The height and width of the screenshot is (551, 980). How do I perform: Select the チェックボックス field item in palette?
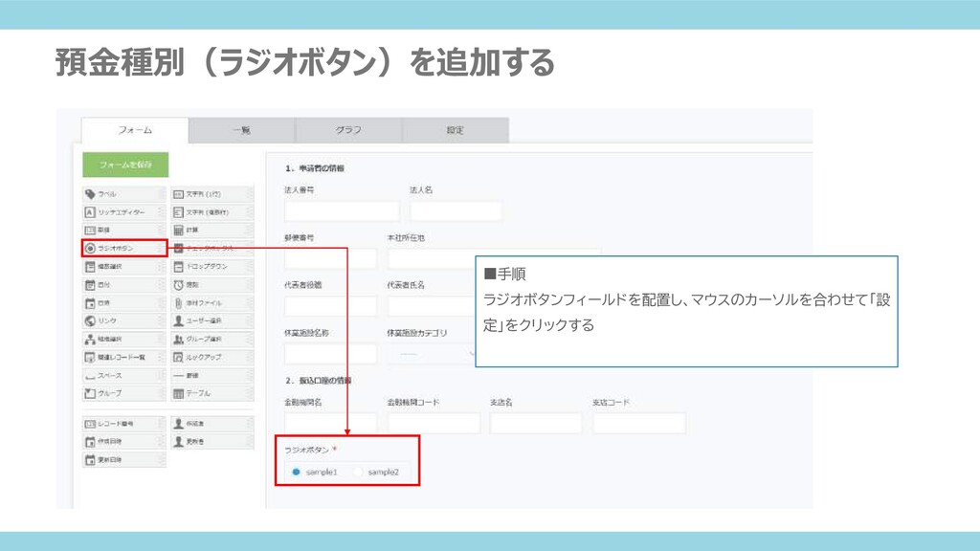(212, 249)
